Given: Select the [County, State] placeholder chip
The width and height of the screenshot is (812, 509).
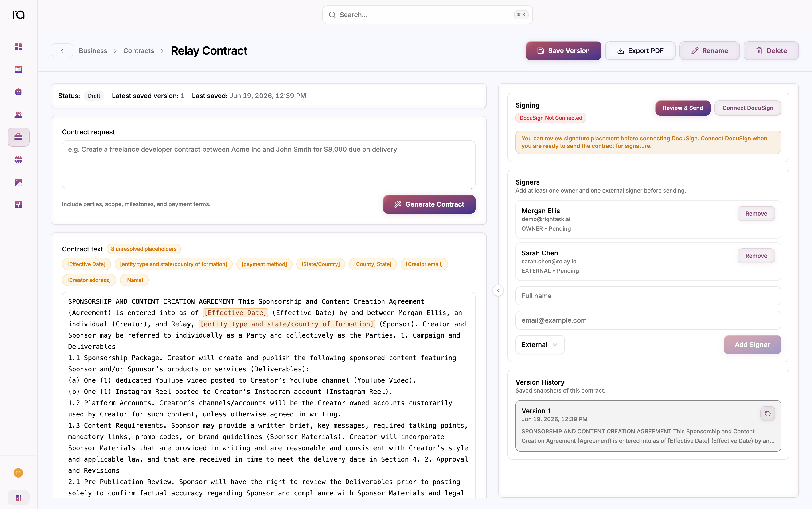Looking at the screenshot, I should click(372, 264).
